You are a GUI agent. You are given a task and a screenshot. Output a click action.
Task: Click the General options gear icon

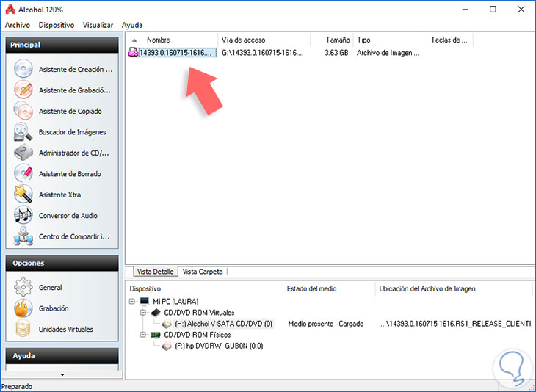click(23, 287)
